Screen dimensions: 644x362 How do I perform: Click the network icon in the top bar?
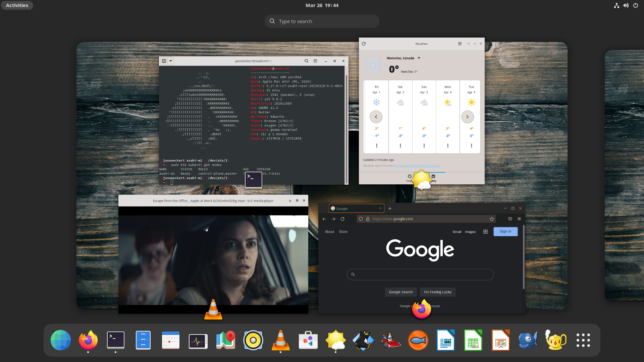pyautogui.click(x=616, y=5)
